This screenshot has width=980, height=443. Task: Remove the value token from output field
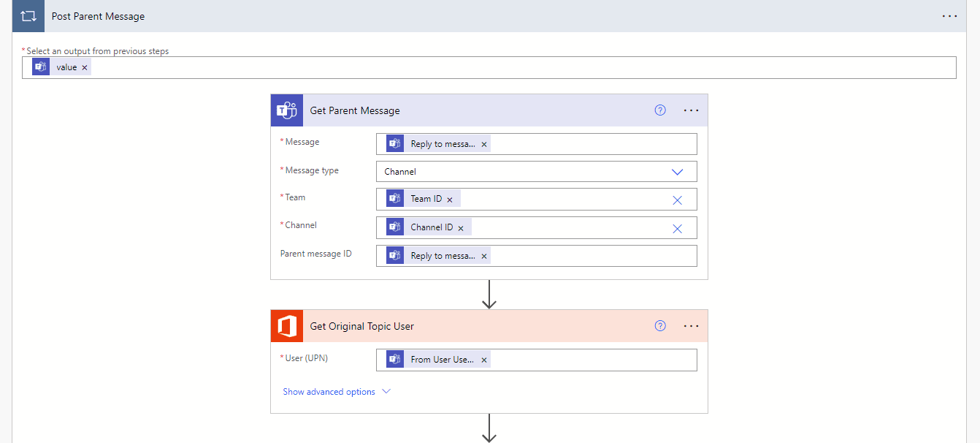pyautogui.click(x=85, y=67)
